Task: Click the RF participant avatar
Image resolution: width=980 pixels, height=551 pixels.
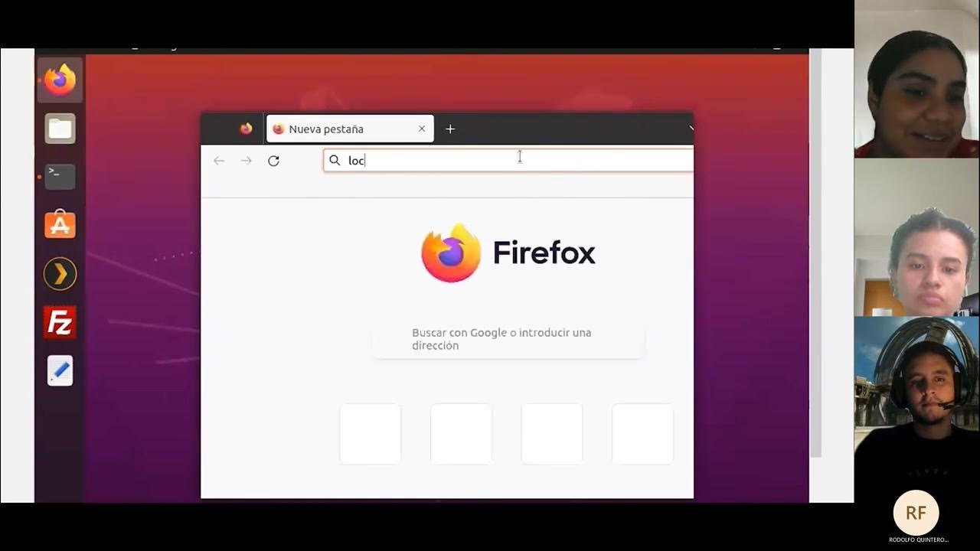Action: tap(916, 513)
